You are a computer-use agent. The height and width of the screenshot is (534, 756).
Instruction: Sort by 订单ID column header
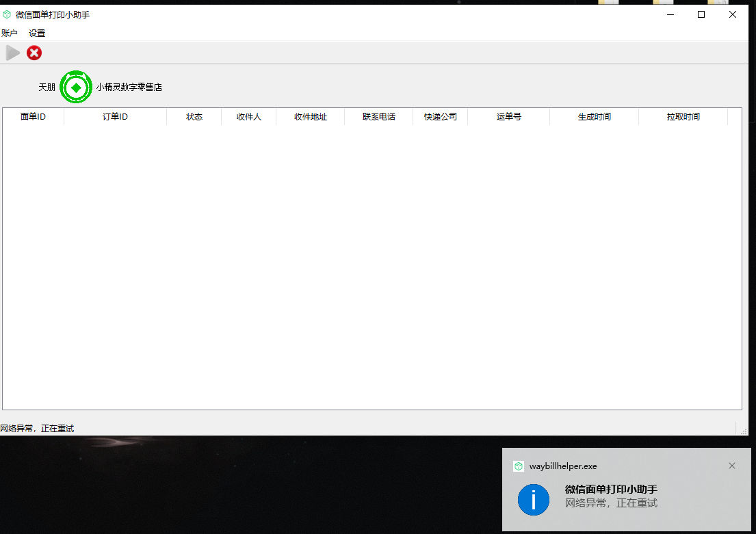pos(115,117)
